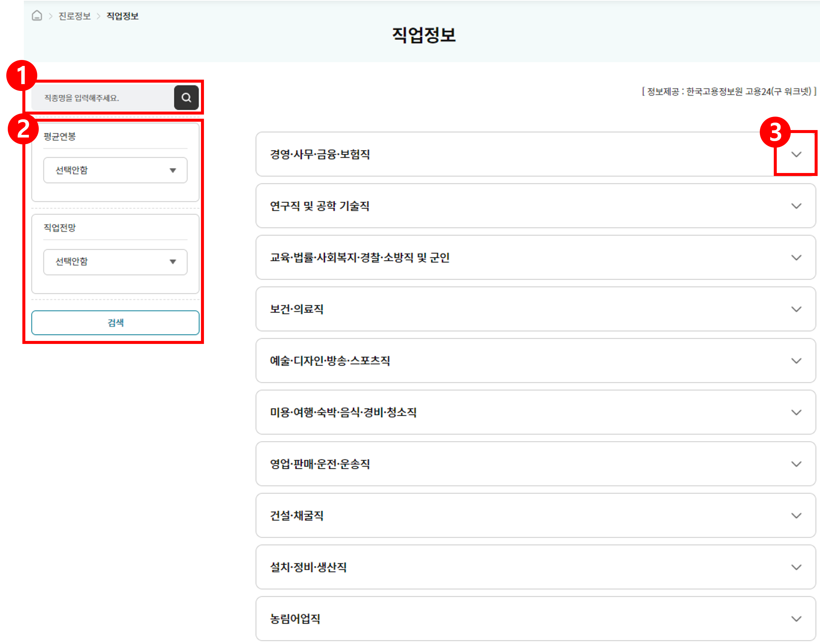
Task: Open the 평균연봉 선택안함 dropdown
Action: 115,170
